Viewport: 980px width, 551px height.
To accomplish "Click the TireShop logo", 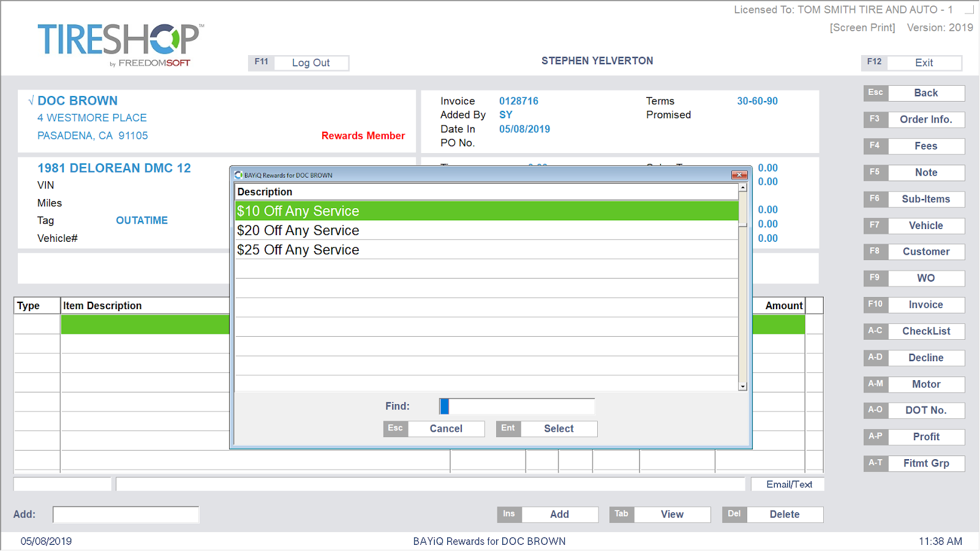I will pyautogui.click(x=121, y=45).
